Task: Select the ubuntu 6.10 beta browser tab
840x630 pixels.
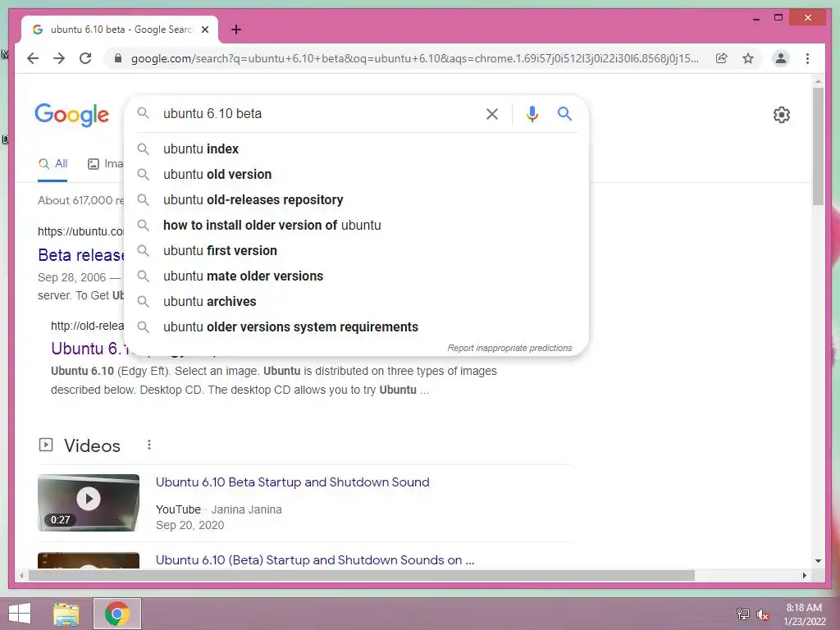Action: pyautogui.click(x=120, y=30)
